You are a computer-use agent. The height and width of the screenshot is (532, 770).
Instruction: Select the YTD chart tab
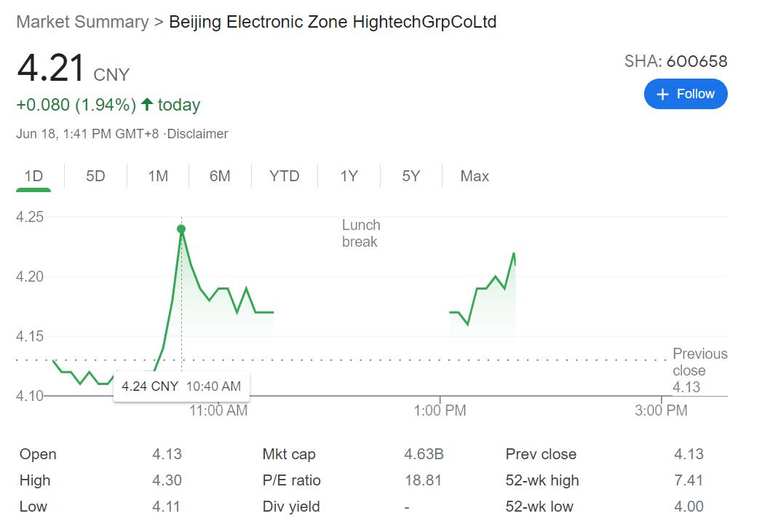(x=284, y=176)
